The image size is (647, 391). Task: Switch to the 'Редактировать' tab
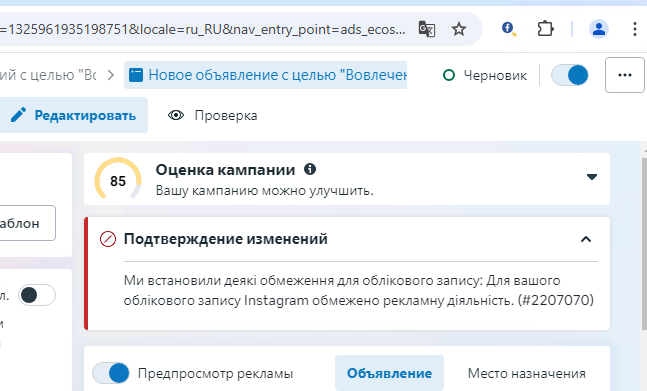(73, 115)
